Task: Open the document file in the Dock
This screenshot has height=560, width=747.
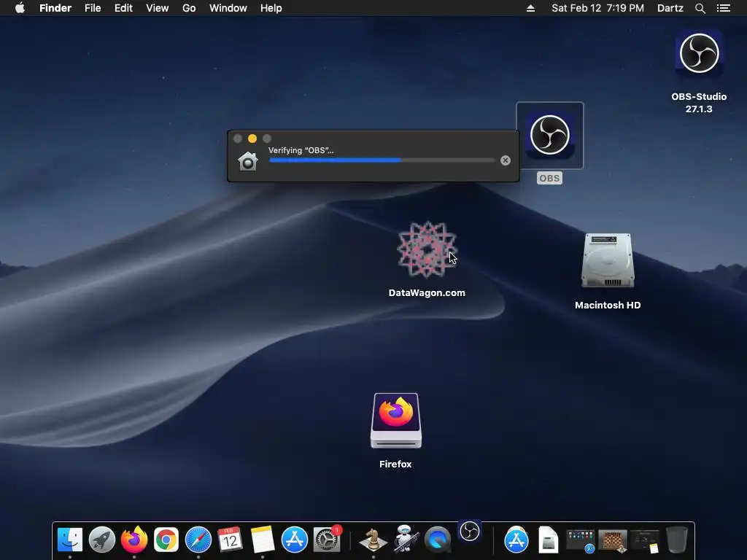Action: click(x=549, y=540)
